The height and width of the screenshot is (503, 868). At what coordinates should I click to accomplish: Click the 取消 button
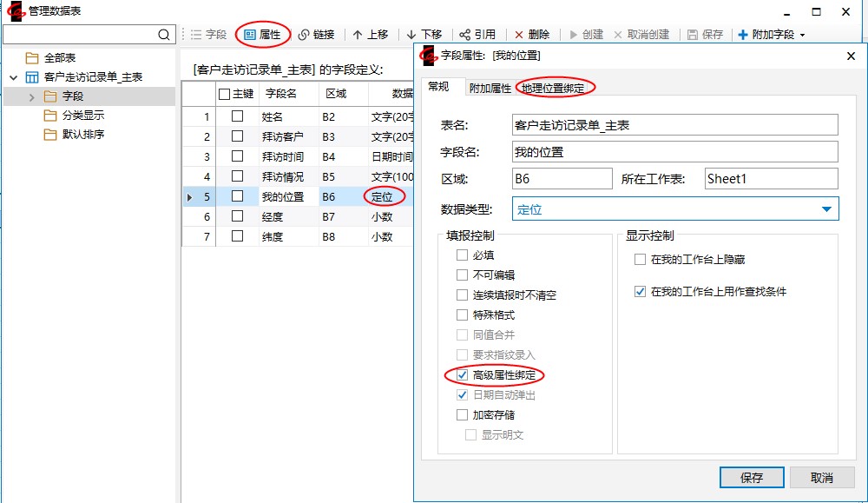tap(821, 478)
